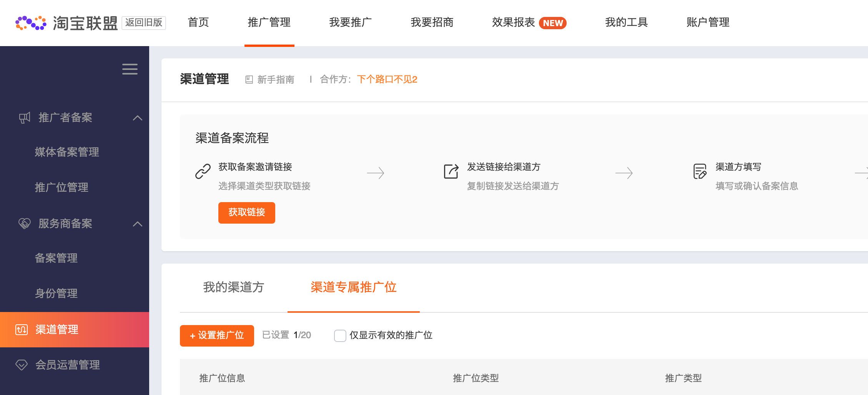
Task: Collapse the 服务商备案 section chevron
Action: coord(138,224)
